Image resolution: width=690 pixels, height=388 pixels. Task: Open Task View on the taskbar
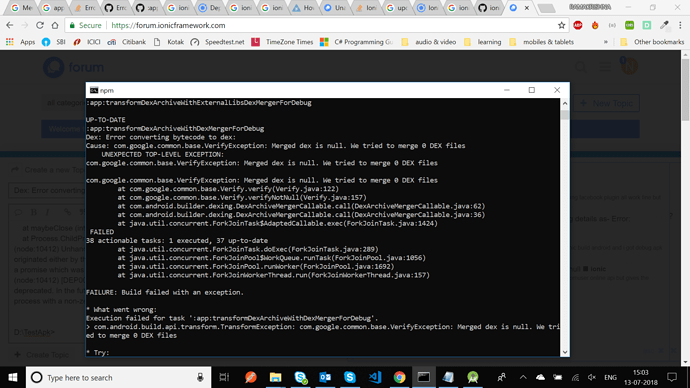(224, 377)
